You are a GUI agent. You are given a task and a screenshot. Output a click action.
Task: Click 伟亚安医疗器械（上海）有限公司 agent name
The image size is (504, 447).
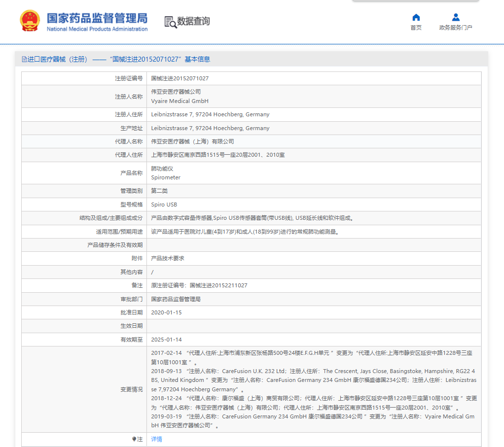(192, 141)
